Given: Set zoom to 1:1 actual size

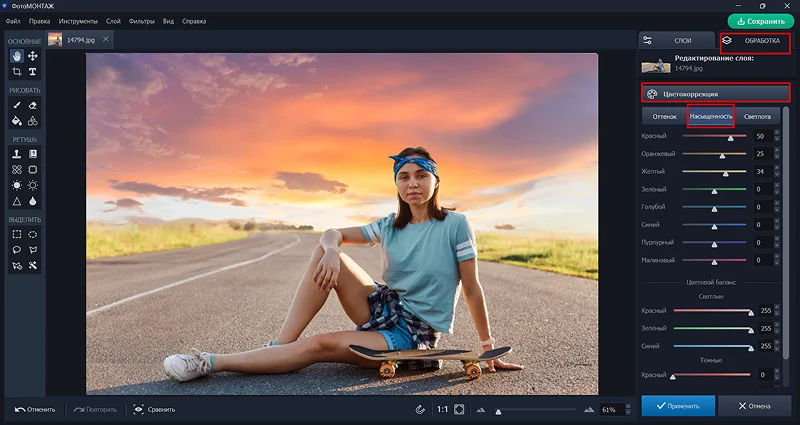Looking at the screenshot, I should coord(442,409).
